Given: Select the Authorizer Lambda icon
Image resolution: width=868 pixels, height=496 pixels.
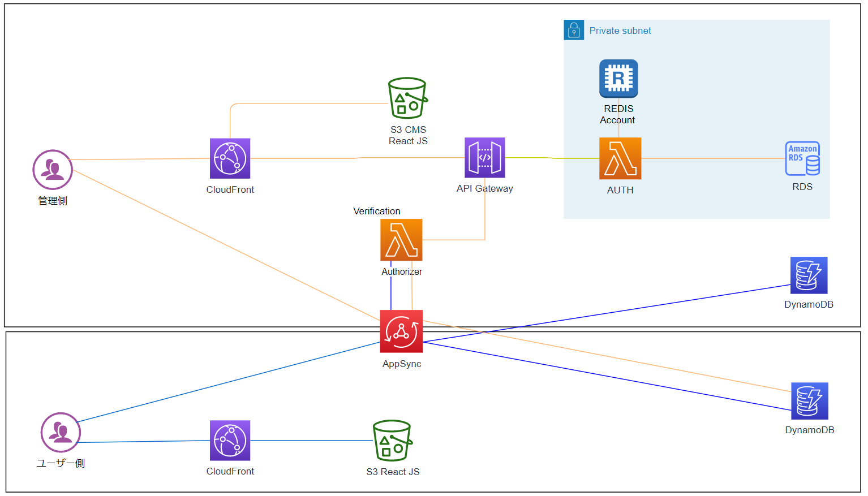Looking at the screenshot, I should tap(401, 240).
